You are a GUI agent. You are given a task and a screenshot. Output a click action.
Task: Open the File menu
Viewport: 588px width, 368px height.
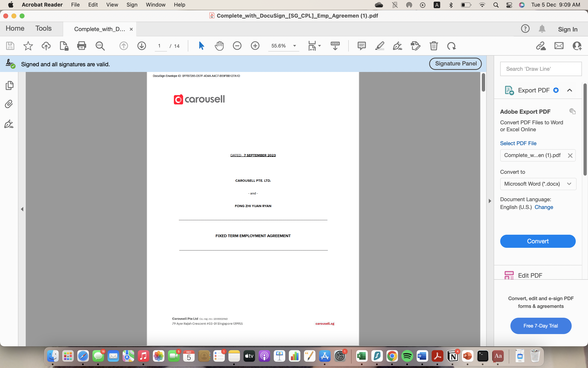click(x=75, y=5)
